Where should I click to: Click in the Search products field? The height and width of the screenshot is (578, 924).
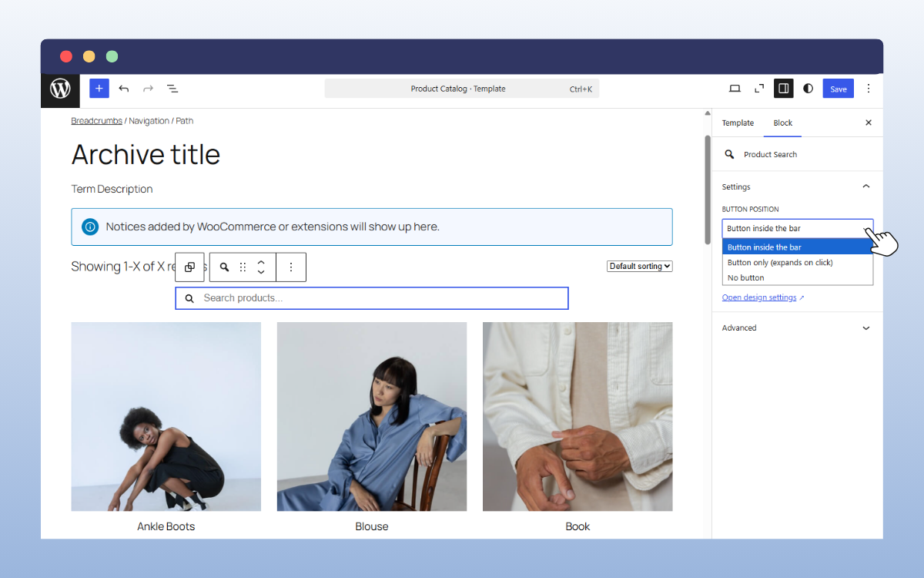(x=372, y=298)
